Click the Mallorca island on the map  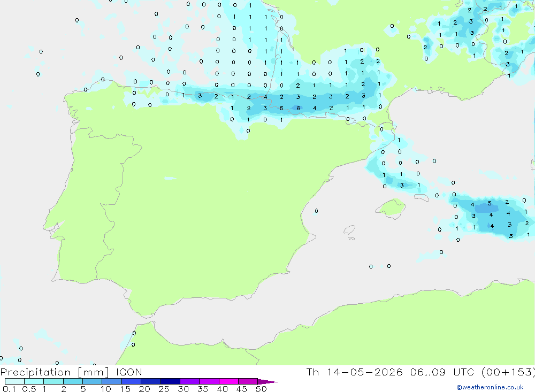tap(391, 208)
